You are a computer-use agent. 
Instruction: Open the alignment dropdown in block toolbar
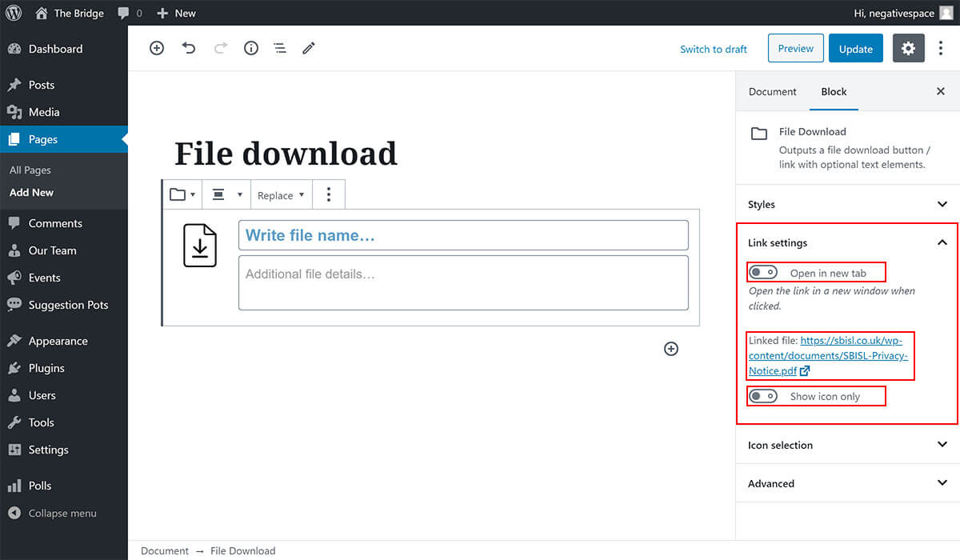pyautogui.click(x=226, y=195)
